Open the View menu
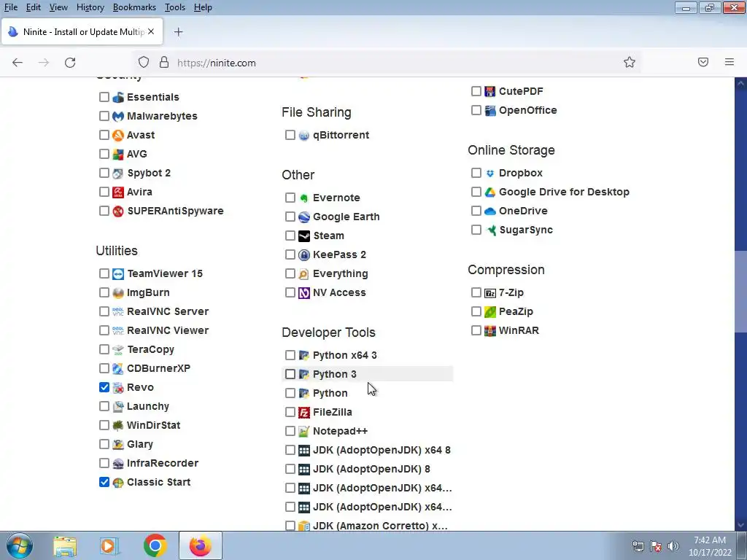This screenshot has width=747, height=560. pos(58,7)
